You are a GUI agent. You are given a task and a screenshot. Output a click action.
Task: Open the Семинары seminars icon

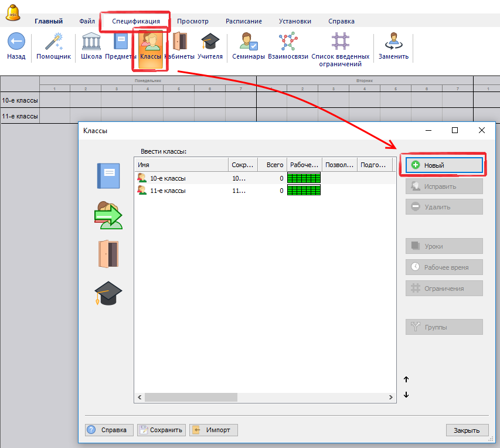[x=249, y=42]
